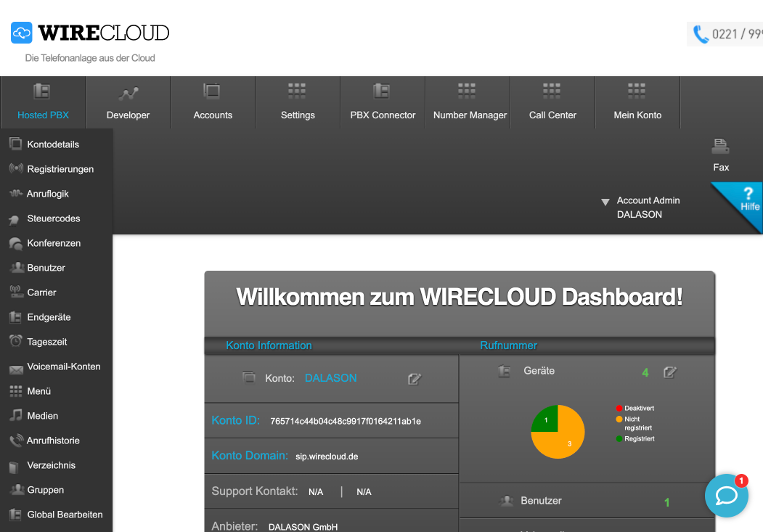Switch to the Developer tab

tap(128, 102)
